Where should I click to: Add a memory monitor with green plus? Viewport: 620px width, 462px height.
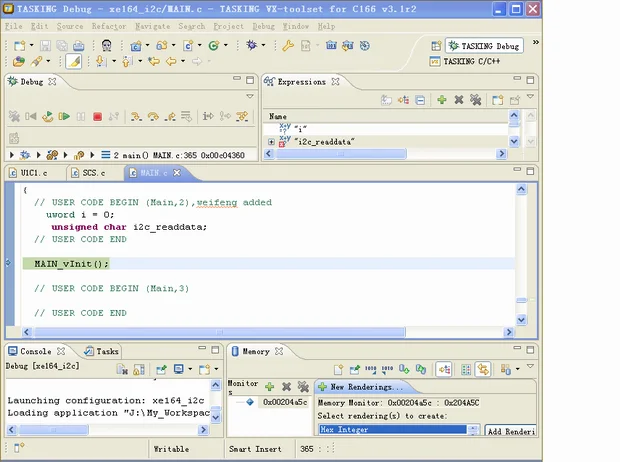click(x=270, y=386)
